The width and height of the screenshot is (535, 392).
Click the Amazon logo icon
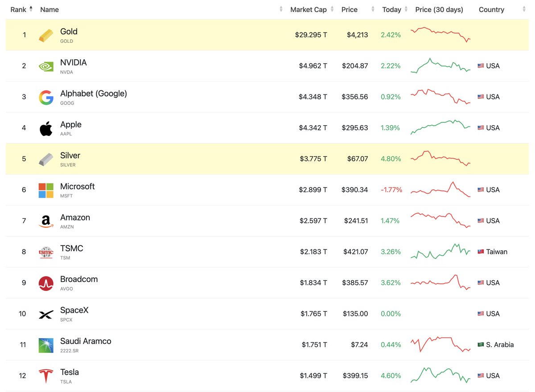coord(46,221)
